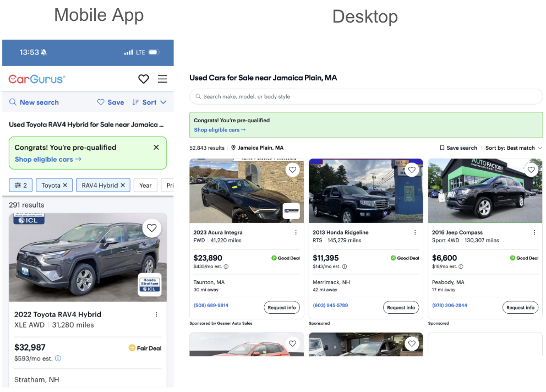
Task: Open the Acura Integra photo
Action: [x=247, y=191]
